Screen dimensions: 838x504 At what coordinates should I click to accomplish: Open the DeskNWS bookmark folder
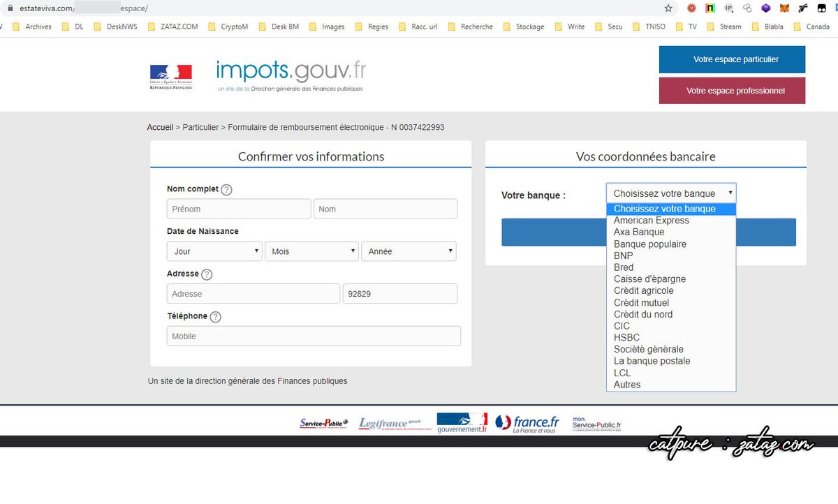pyautogui.click(x=116, y=27)
